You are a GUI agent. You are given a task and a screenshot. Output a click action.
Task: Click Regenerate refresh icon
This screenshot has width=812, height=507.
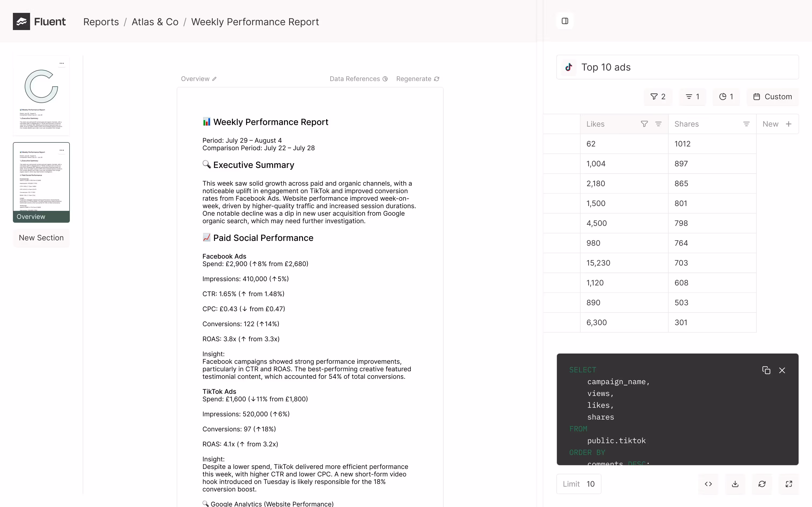click(x=437, y=79)
